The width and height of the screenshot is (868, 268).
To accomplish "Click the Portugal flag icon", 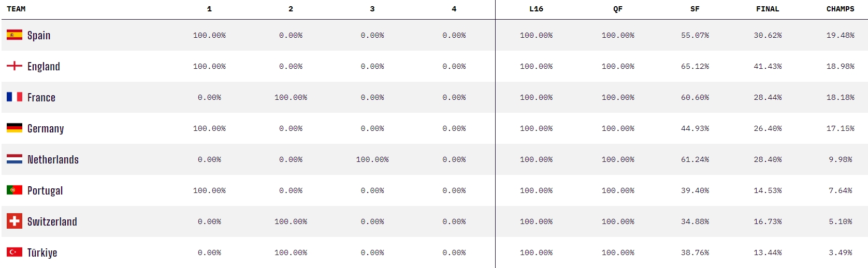I will coord(15,190).
